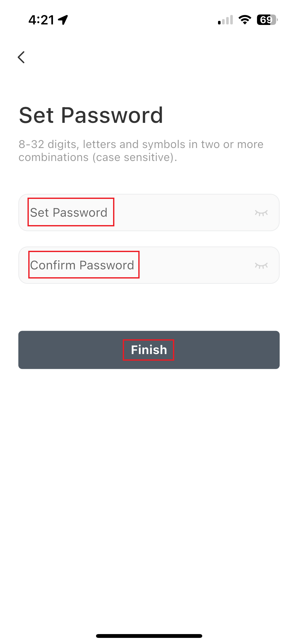Click the closed-eye icon beside Confirm Password
298x644 pixels.
[x=261, y=265]
